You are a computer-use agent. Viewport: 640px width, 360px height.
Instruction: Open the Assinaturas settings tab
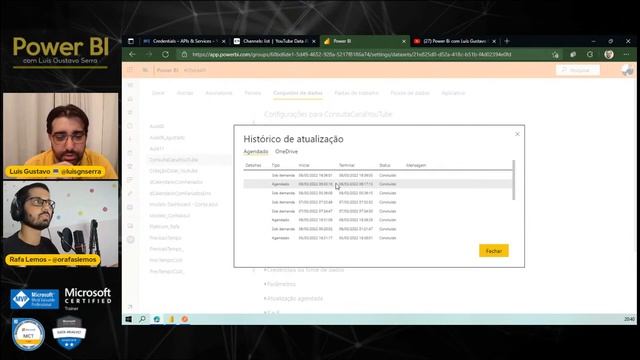[x=218, y=93]
